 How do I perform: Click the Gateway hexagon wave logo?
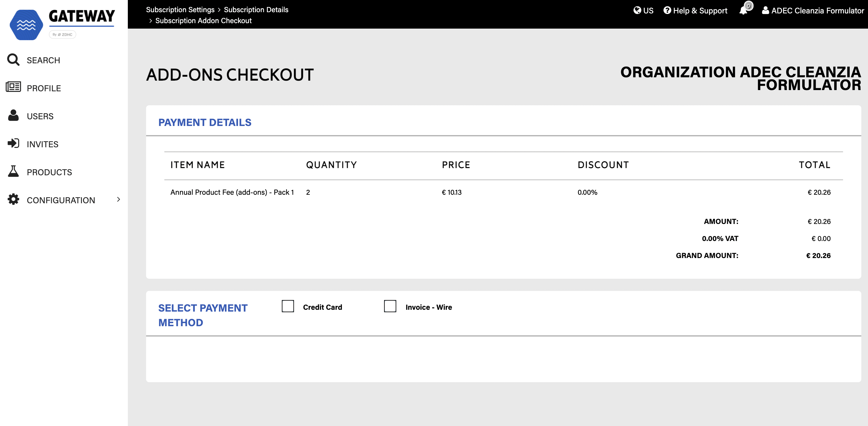pos(26,25)
